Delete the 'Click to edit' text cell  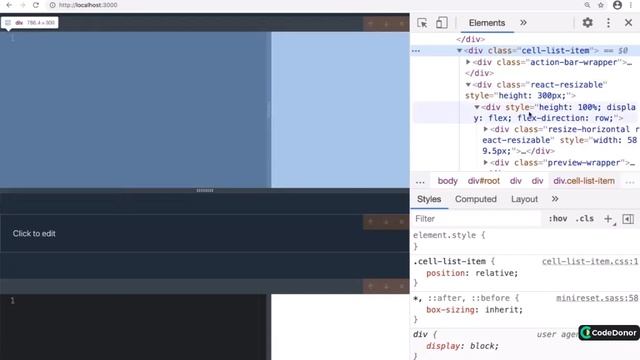pyautogui.click(x=402, y=222)
